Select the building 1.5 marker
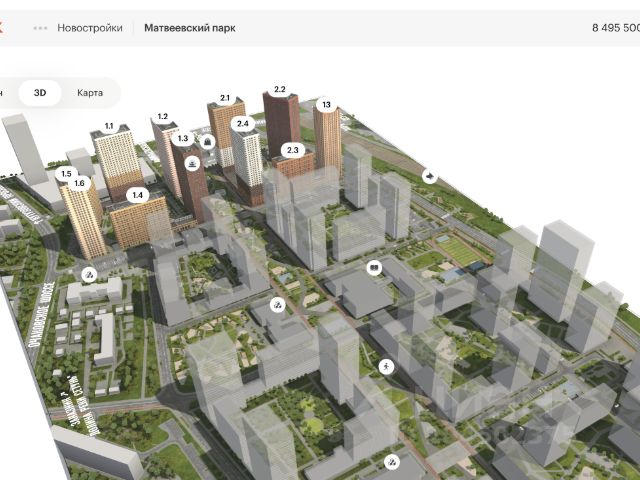 [67, 174]
